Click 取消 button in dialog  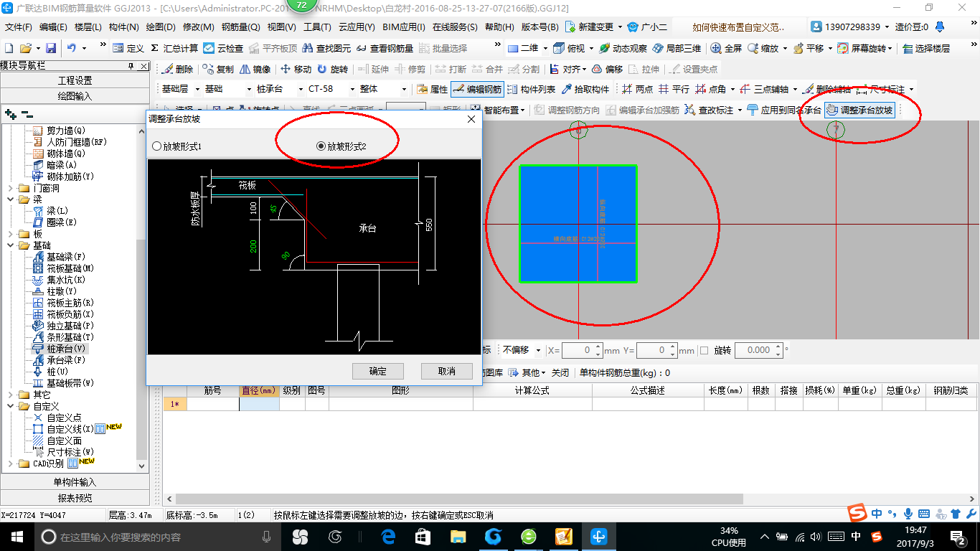coord(447,371)
